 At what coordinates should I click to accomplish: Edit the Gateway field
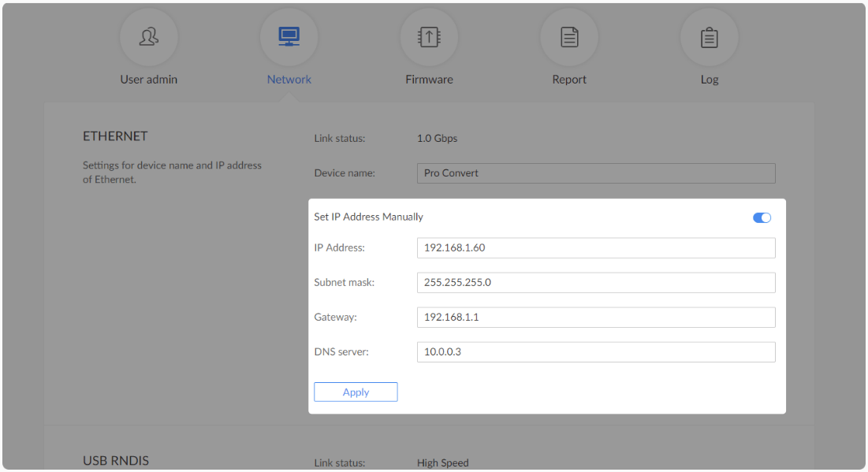click(x=596, y=317)
